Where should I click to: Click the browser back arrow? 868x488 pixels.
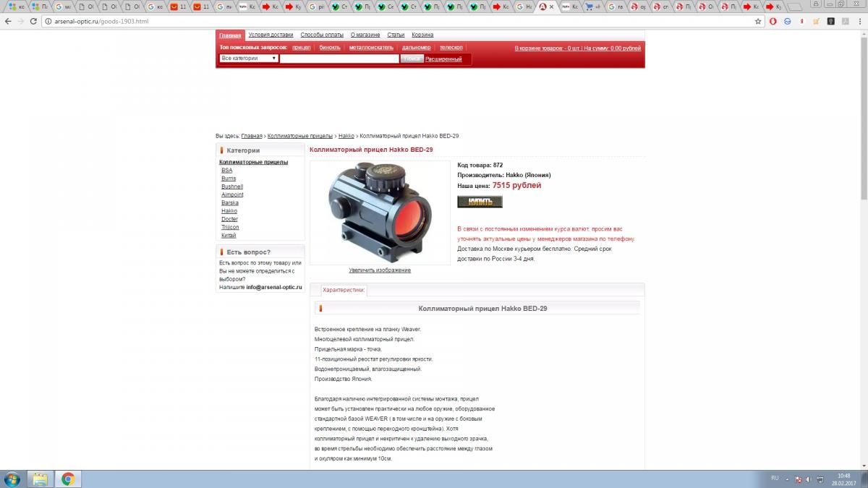(x=8, y=21)
